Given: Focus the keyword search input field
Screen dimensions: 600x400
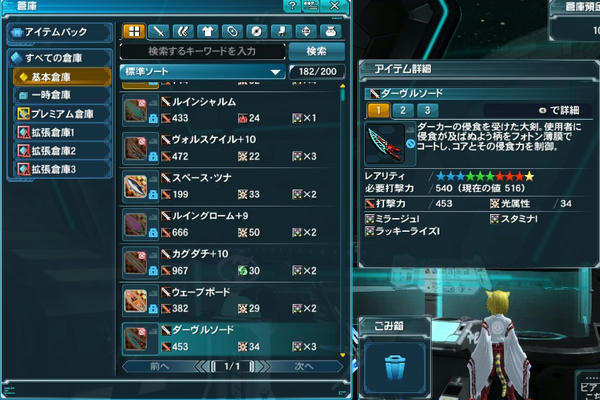Looking at the screenshot, I should coord(203,51).
